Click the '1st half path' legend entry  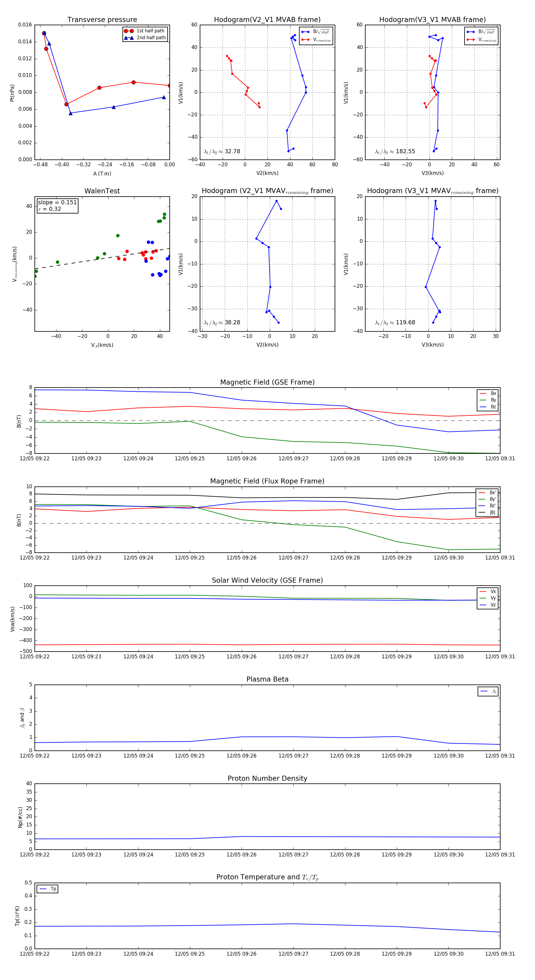145,31
